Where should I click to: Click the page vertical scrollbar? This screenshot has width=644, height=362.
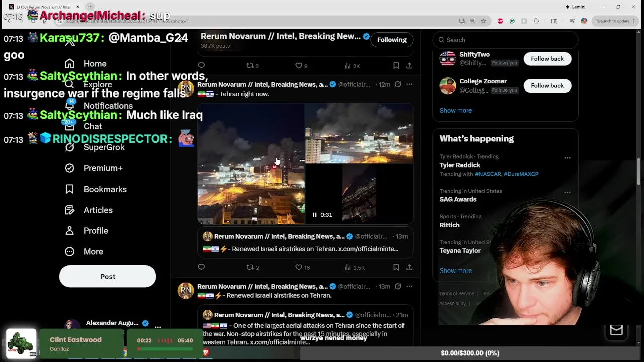[639, 171]
